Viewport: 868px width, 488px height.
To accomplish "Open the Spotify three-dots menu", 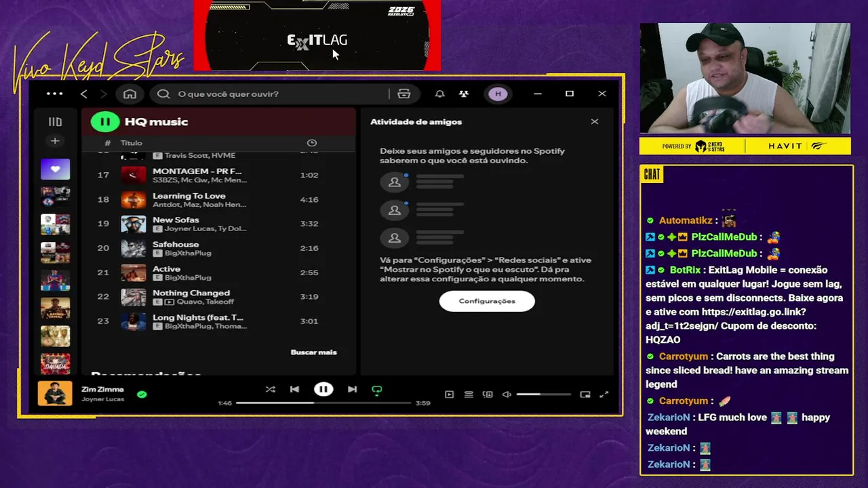I will click(54, 94).
